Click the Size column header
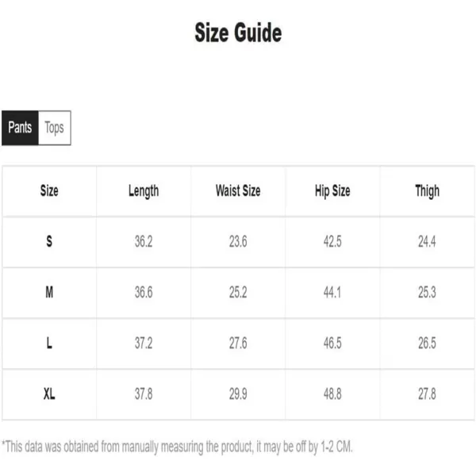This screenshot has width=476, height=476. [x=49, y=191]
